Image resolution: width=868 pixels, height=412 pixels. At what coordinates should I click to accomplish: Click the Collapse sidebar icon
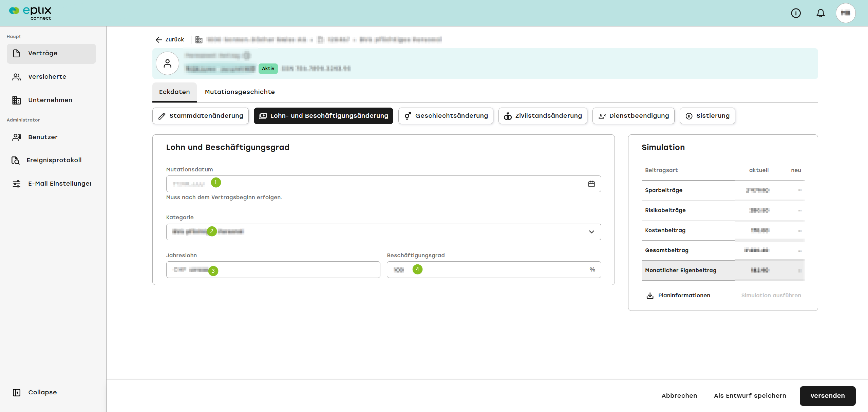pyautogui.click(x=16, y=392)
